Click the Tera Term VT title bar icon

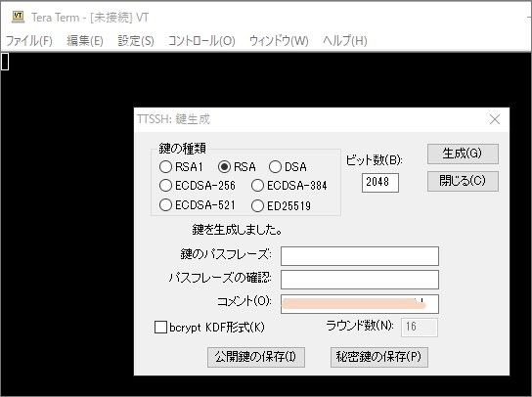tap(18, 17)
